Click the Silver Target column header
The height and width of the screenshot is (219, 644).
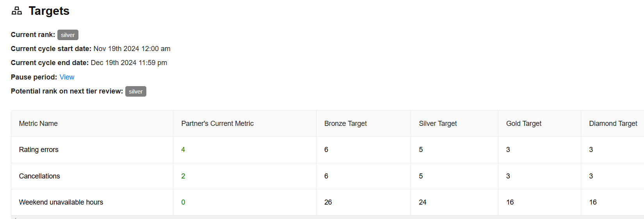[438, 124]
